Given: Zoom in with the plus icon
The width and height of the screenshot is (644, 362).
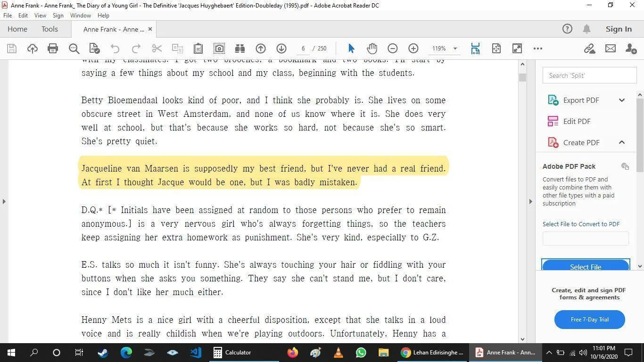Looking at the screenshot, I should pyautogui.click(x=413, y=48).
